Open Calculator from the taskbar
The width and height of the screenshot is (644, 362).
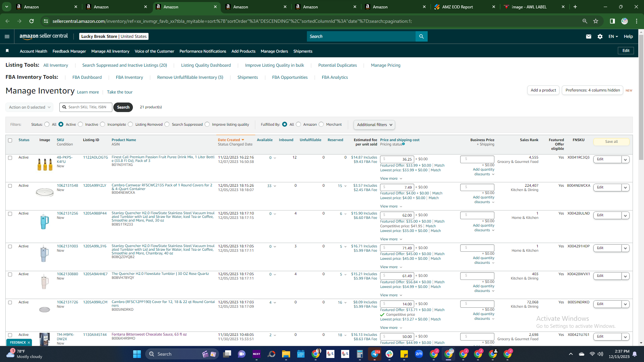click(x=360, y=354)
